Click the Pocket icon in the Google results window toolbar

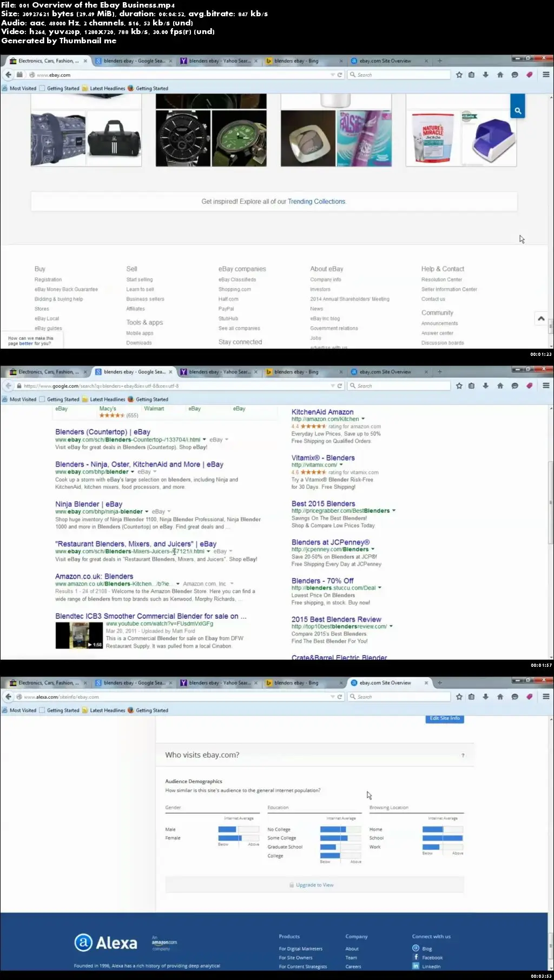pos(530,386)
